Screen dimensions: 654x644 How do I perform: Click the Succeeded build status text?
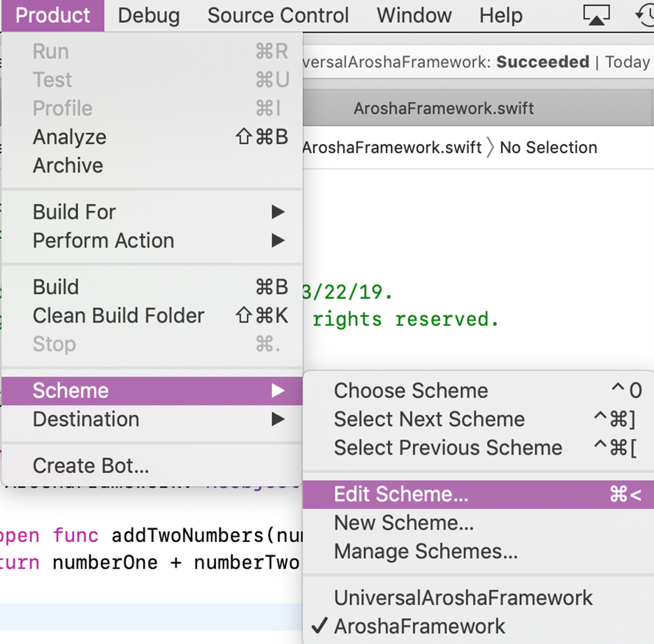pyautogui.click(x=543, y=62)
